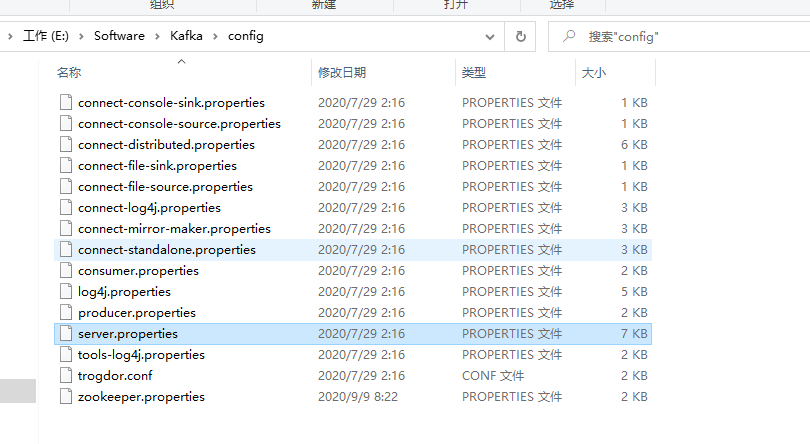This screenshot has width=810, height=444.
Task: Select the producer.properties file icon
Action: pyautogui.click(x=66, y=312)
